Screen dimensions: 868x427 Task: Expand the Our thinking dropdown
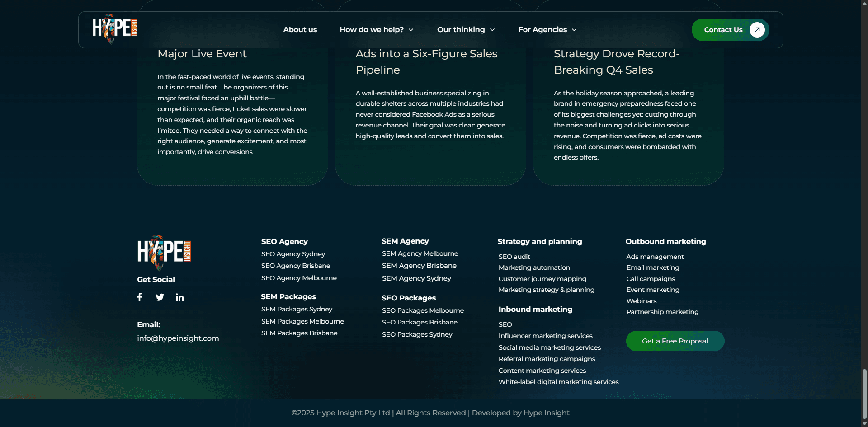(466, 30)
